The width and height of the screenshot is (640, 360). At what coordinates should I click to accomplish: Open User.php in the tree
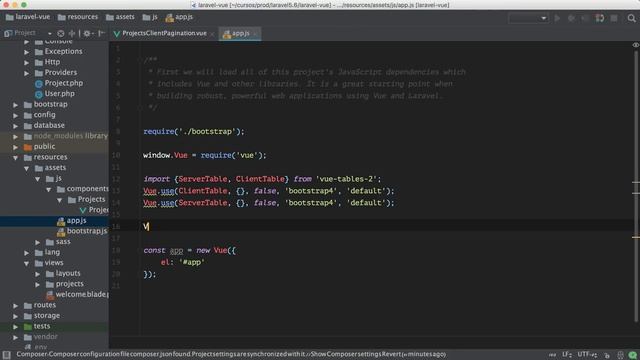click(59, 94)
